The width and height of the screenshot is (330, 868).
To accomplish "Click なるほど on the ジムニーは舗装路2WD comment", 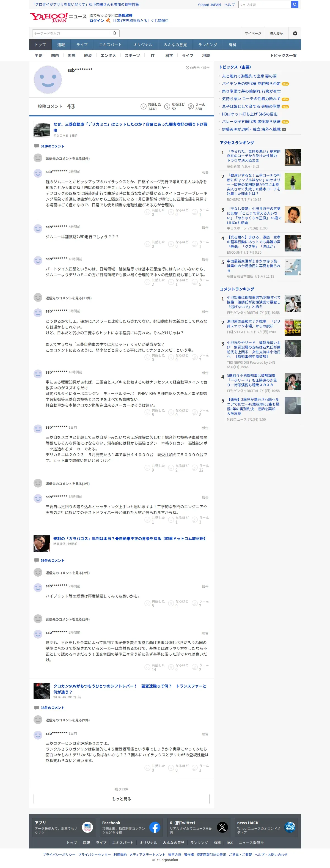I will click(x=178, y=244).
